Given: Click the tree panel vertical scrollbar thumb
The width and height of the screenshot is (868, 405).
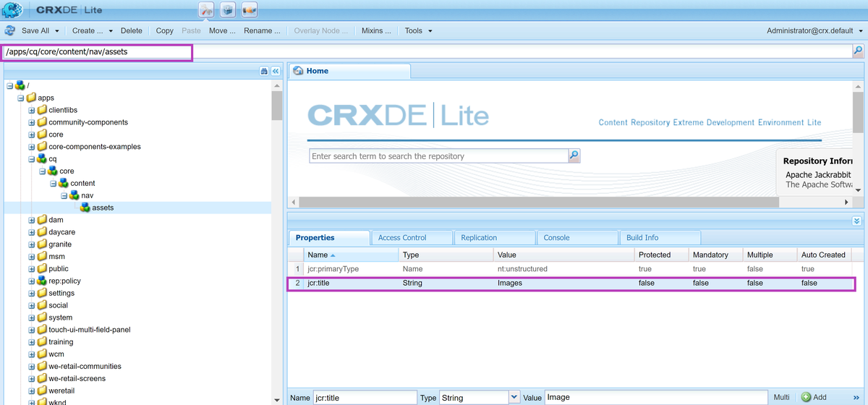Looking at the screenshot, I should pos(276,106).
